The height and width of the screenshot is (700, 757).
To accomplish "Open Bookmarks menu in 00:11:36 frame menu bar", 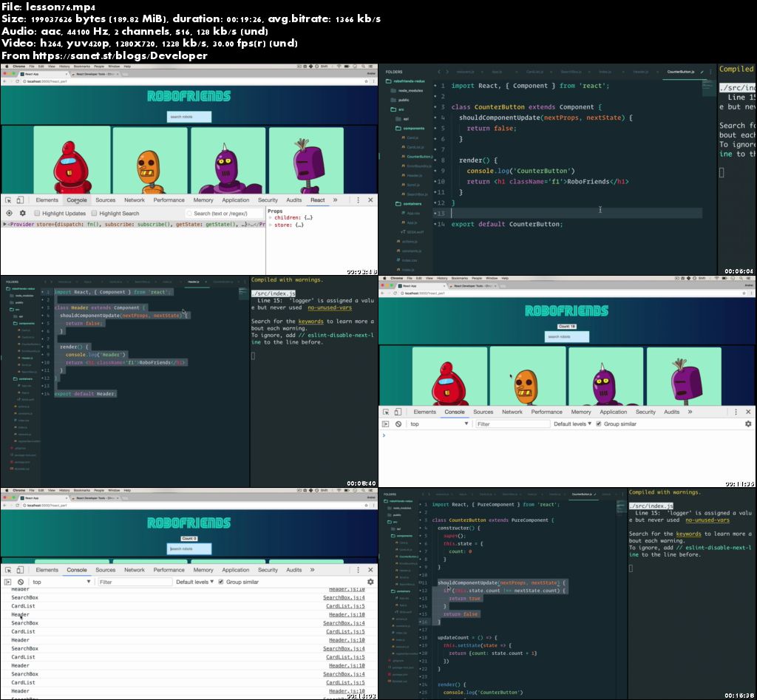I will (x=460, y=278).
